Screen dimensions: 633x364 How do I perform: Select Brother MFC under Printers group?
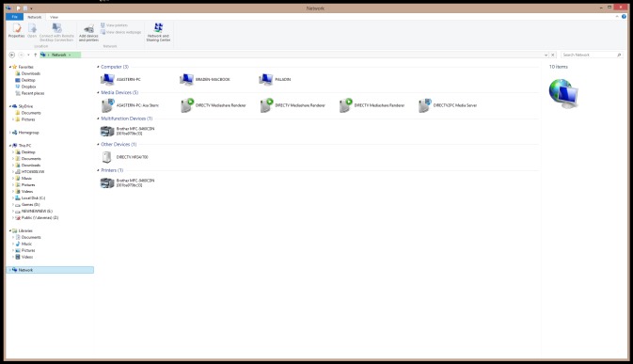pos(127,182)
